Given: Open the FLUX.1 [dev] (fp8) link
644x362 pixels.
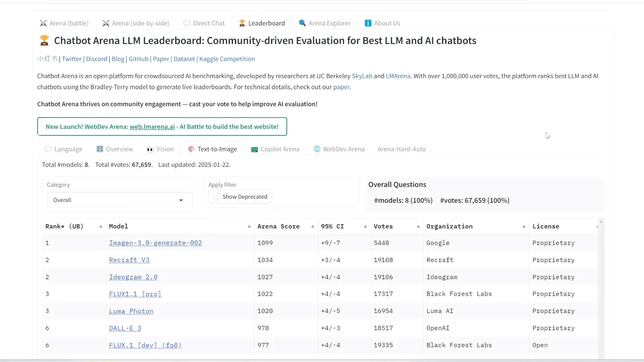Looking at the screenshot, I should pos(145,345).
